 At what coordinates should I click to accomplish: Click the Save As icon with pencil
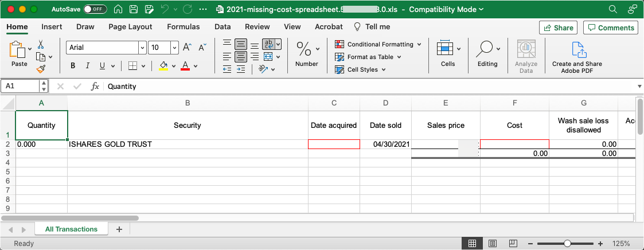click(149, 9)
